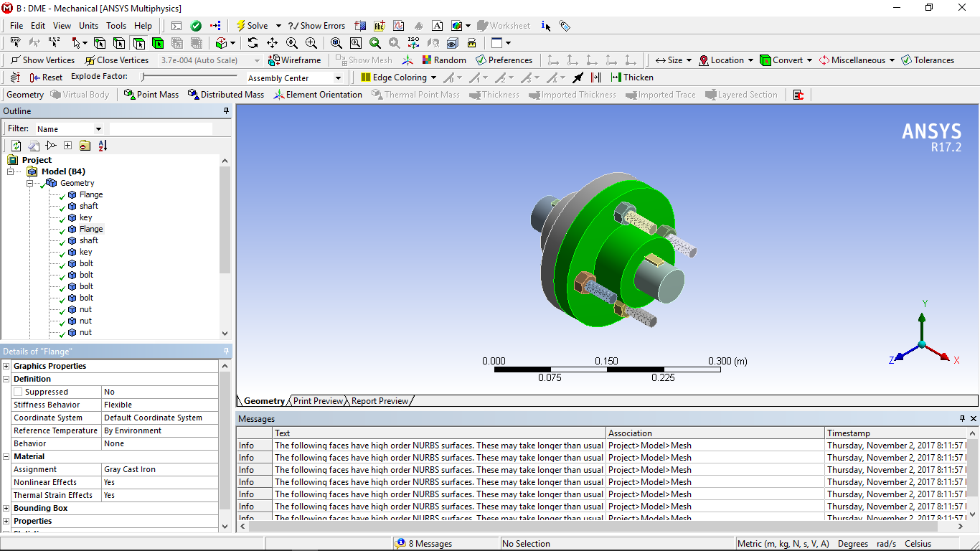Click Show Errors in toolbar
This screenshot has height=551, width=980.
pyautogui.click(x=316, y=26)
